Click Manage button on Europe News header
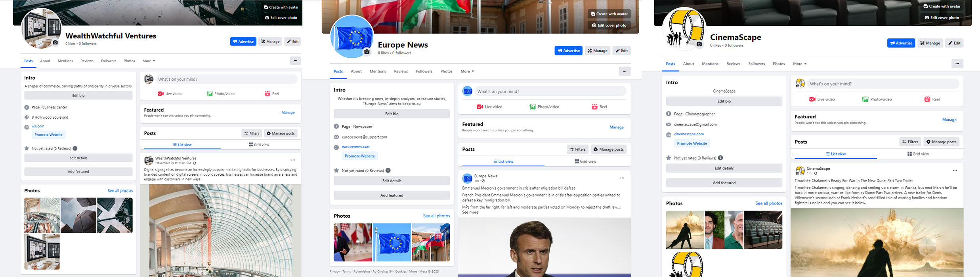The image size is (980, 277). pyautogui.click(x=597, y=51)
